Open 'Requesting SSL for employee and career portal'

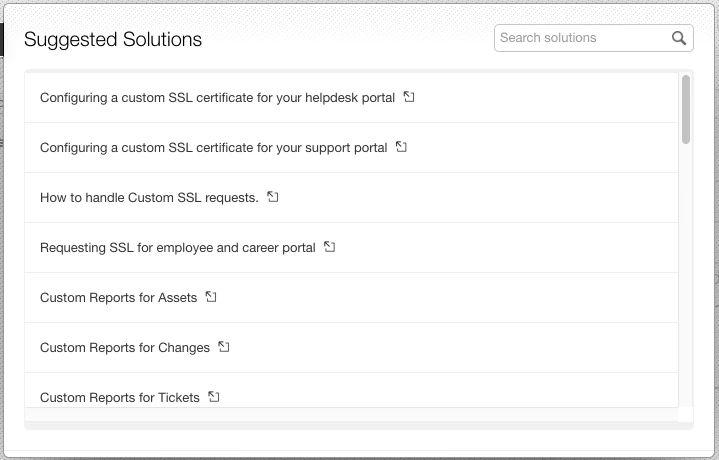(x=178, y=248)
